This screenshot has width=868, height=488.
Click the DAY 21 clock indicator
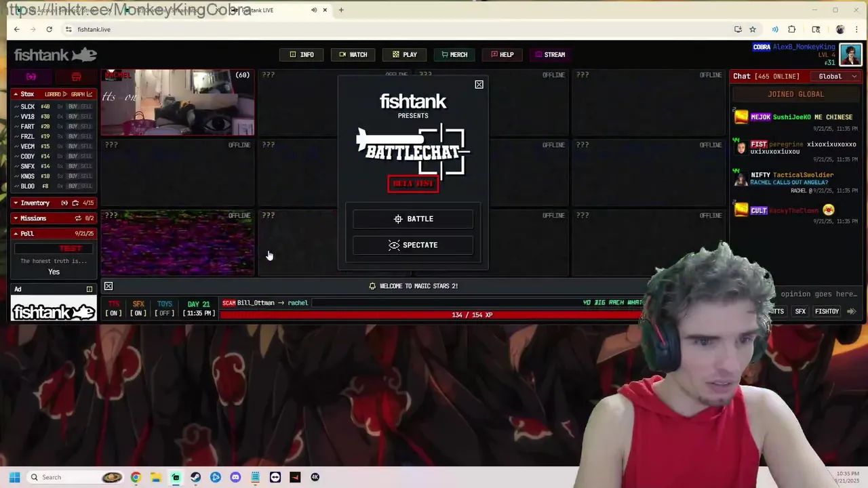coord(199,308)
